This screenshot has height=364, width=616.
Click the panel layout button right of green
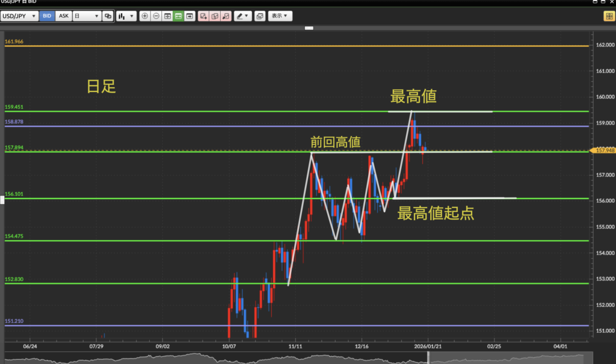(189, 16)
